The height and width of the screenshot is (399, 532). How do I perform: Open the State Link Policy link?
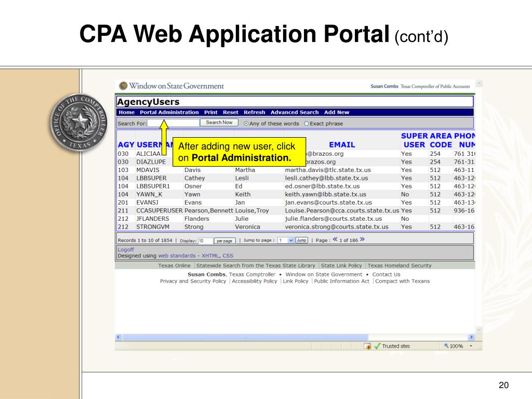(x=341, y=265)
